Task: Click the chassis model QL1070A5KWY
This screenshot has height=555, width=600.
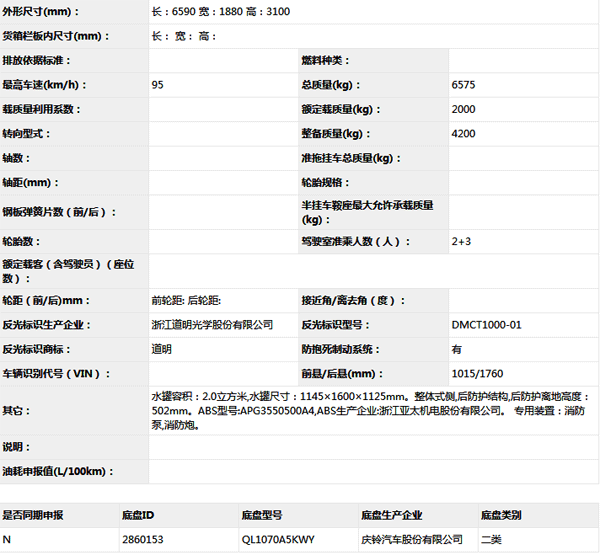Action: click(x=277, y=540)
